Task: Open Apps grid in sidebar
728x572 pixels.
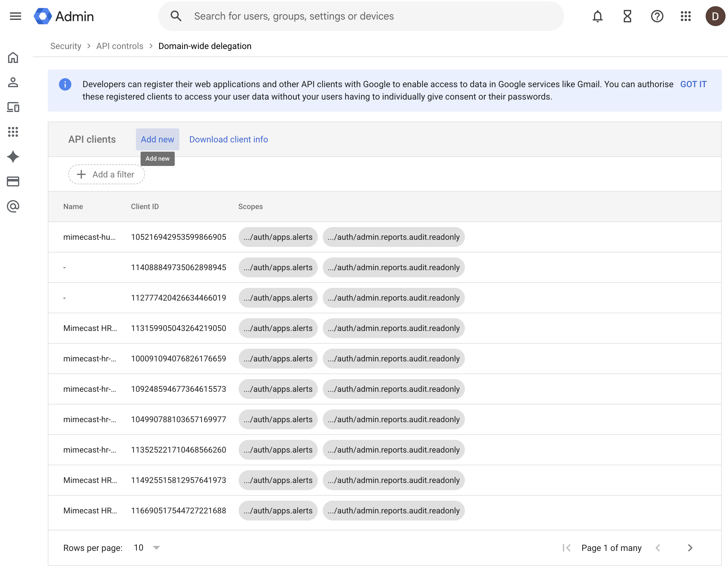Action: point(13,132)
